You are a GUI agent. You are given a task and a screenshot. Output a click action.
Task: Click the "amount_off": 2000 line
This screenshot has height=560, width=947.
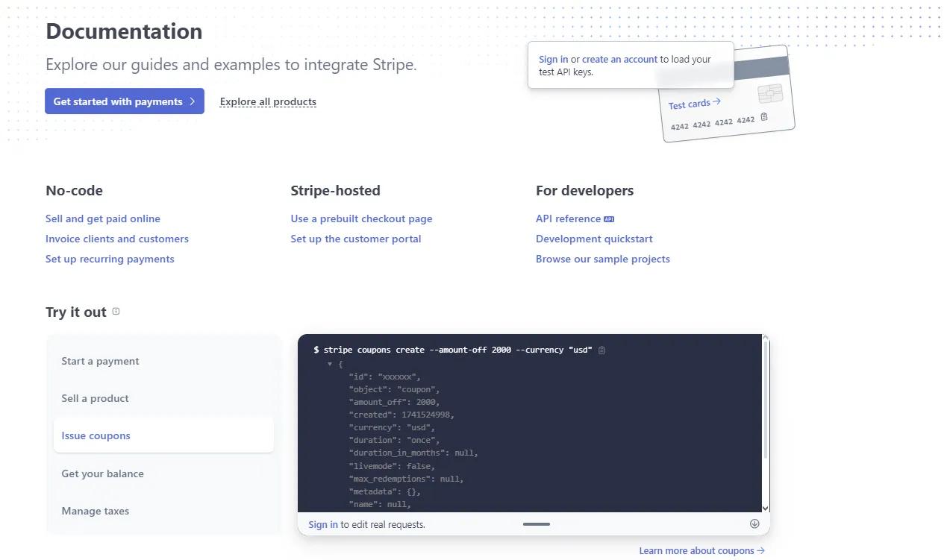[x=395, y=402]
